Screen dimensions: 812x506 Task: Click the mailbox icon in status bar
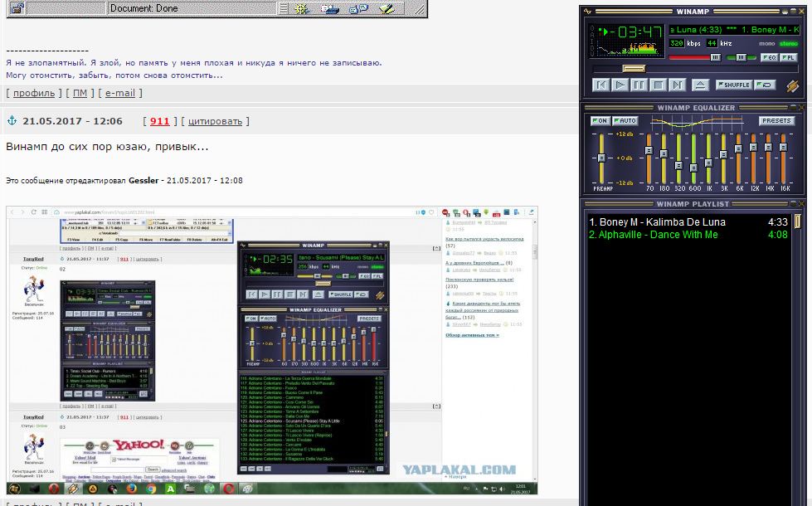(x=329, y=9)
